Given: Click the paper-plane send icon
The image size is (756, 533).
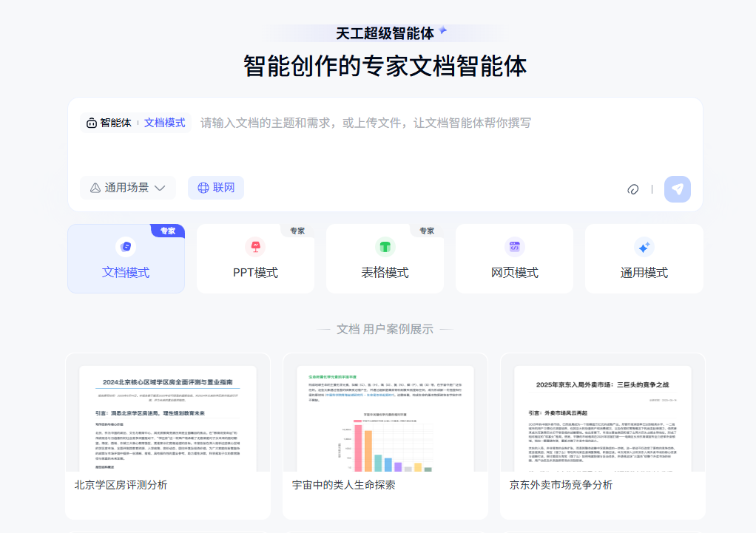Looking at the screenshot, I should (676, 189).
